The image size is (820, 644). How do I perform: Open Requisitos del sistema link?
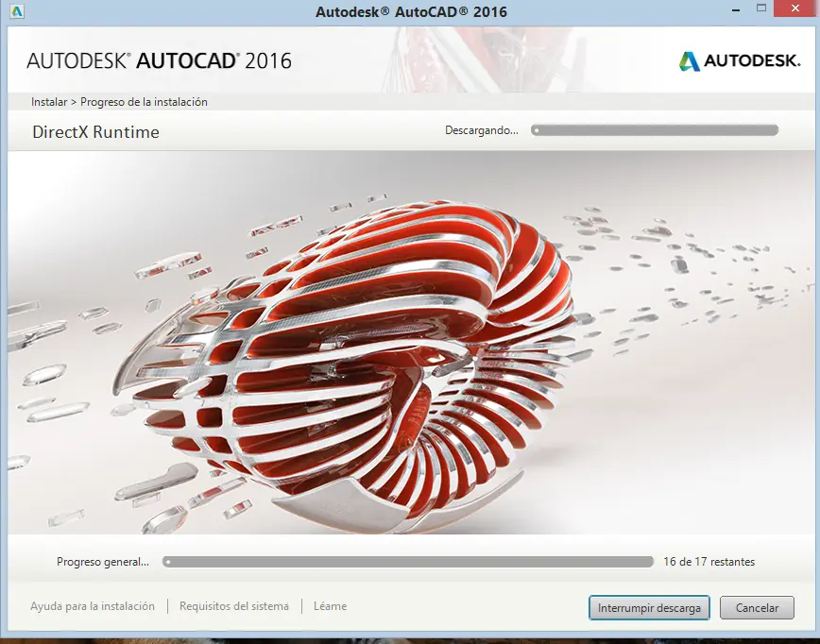[x=233, y=606]
